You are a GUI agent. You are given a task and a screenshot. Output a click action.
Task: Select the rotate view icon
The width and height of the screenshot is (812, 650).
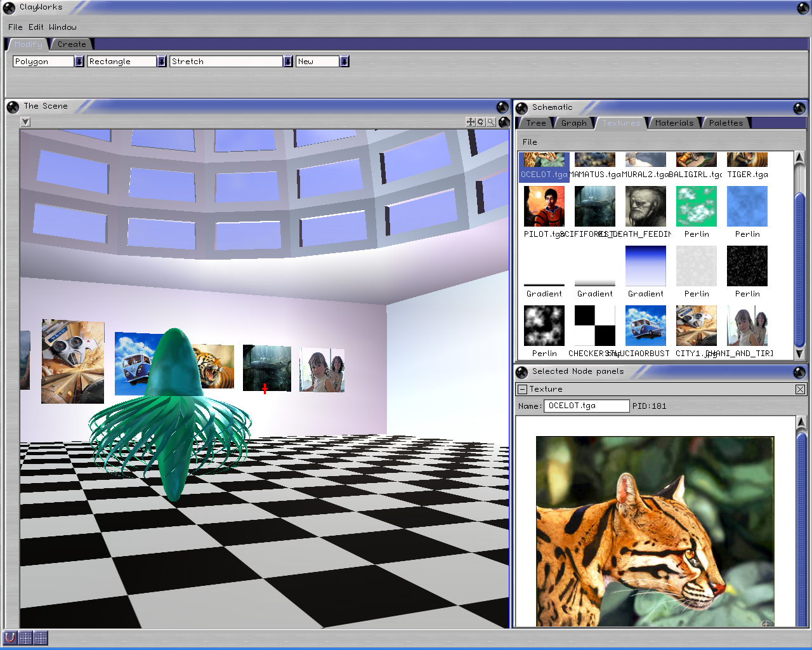click(x=481, y=122)
